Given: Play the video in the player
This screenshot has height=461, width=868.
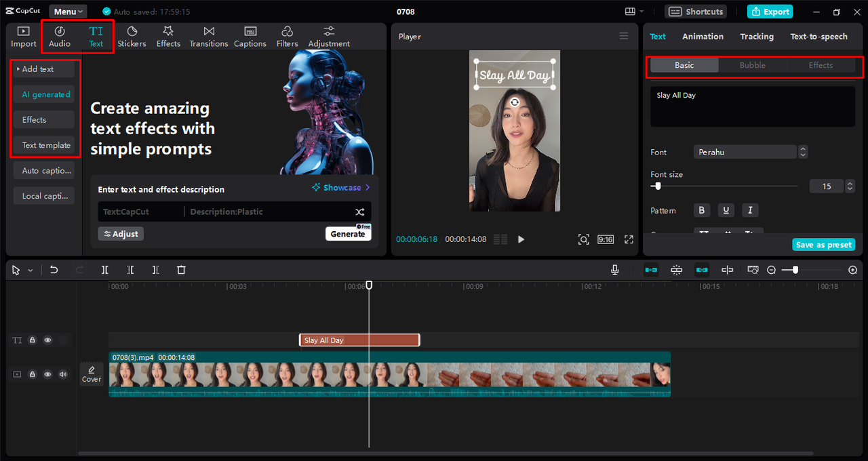Looking at the screenshot, I should pyautogui.click(x=521, y=239).
